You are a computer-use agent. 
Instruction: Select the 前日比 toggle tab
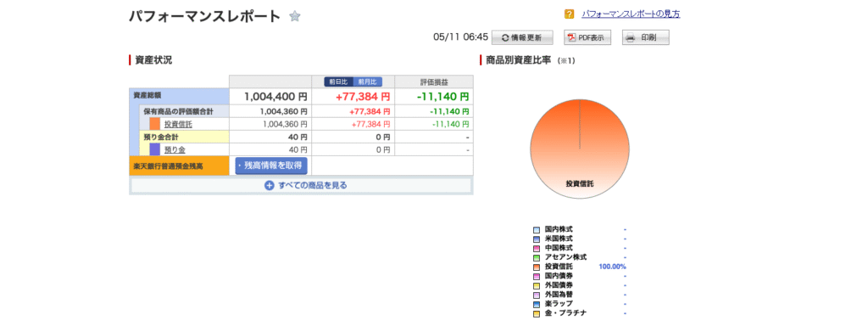338,81
